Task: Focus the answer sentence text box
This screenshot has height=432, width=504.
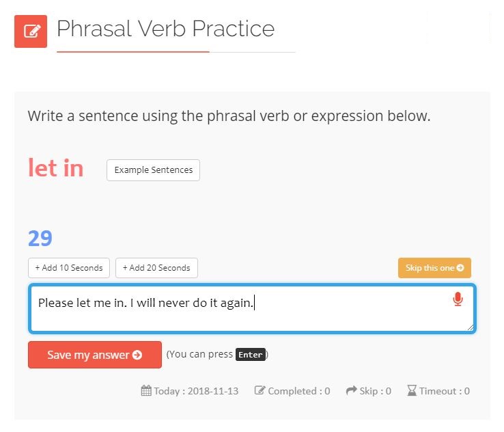Action: 239,309
